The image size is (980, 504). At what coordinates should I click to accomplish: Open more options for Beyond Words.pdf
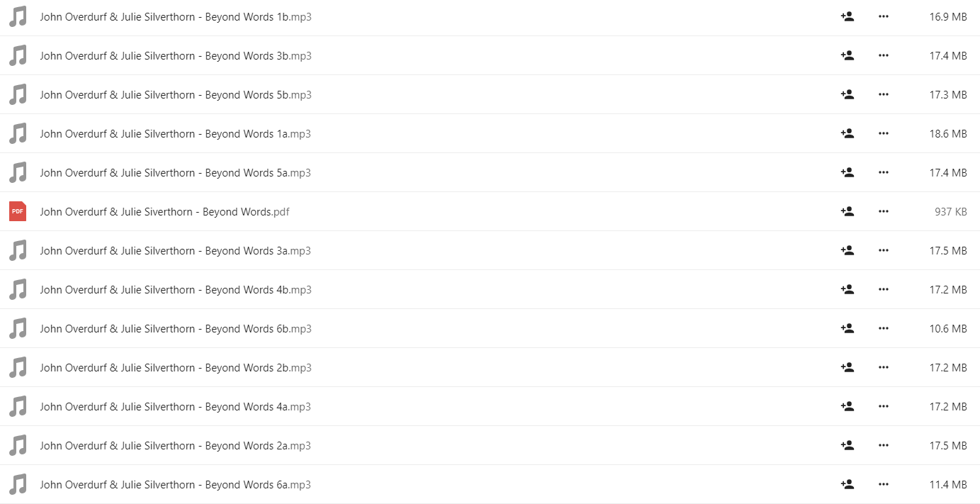click(x=883, y=211)
